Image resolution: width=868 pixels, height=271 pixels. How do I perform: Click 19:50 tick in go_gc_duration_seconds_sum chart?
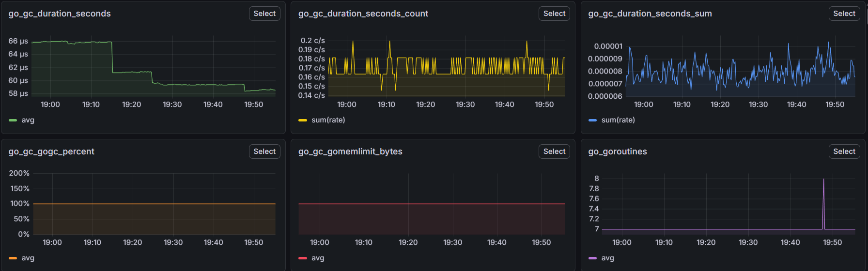(835, 105)
